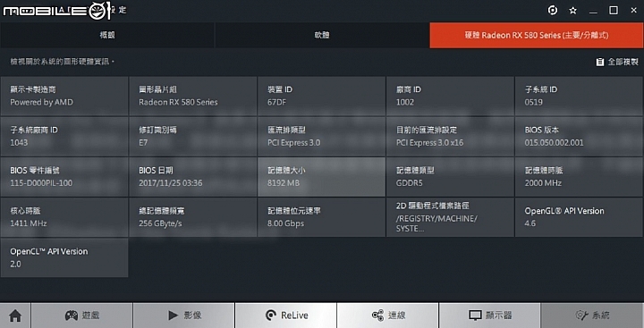The height and width of the screenshot is (328, 644).
Task: Select the OpenGL API Version 4.6 tile
Action: [x=579, y=217]
